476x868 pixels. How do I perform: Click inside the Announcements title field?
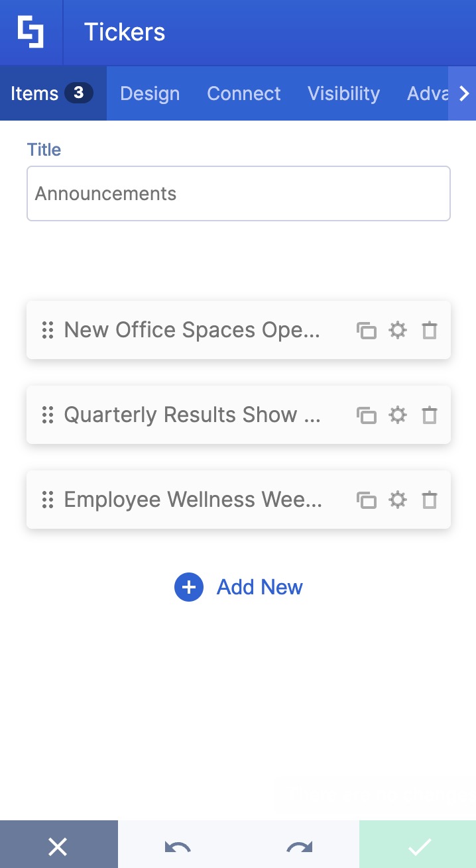point(239,193)
